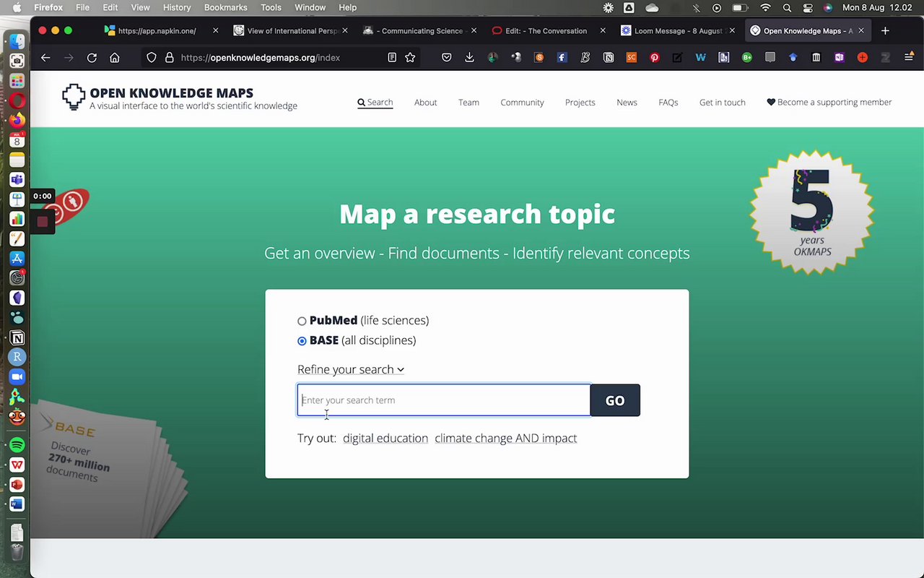Screen dimensions: 924x578
Task: Click the address bar URL field
Action: [x=282, y=58]
